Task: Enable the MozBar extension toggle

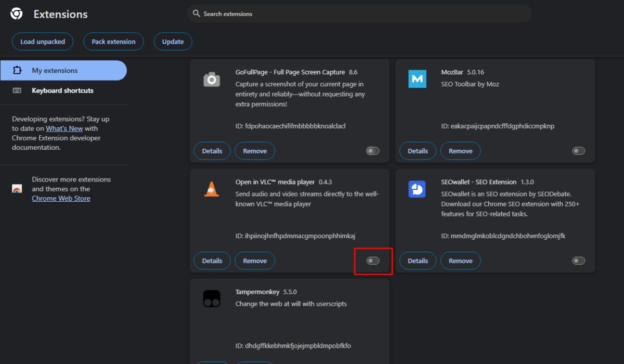Action: coord(579,151)
